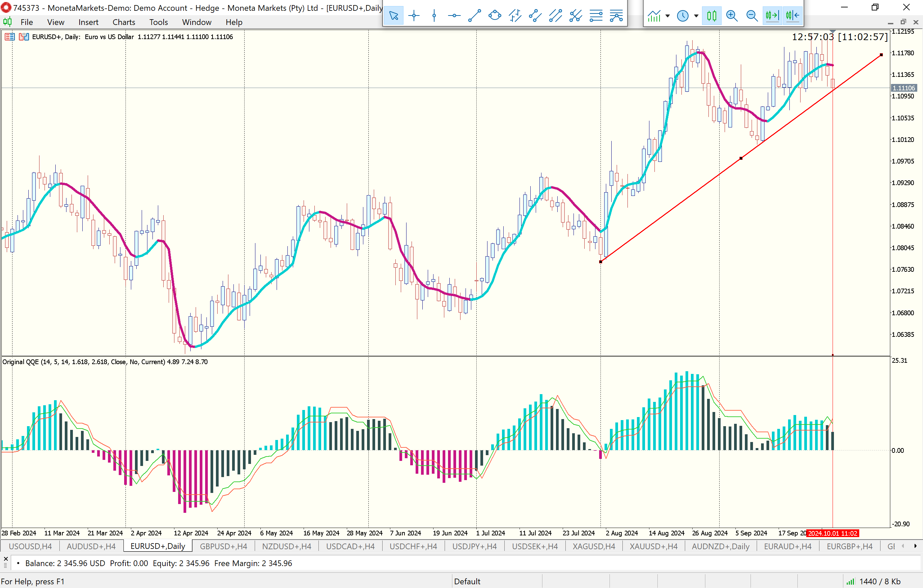The image size is (923, 588).
Task: Expand the indicators list dropdown arrow
Action: pos(668,16)
